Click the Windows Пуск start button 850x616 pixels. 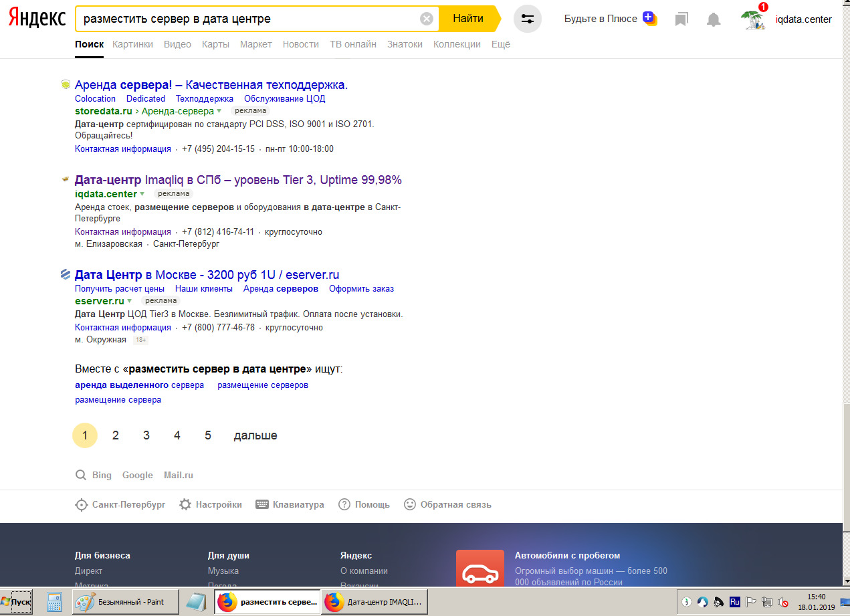click(x=15, y=602)
